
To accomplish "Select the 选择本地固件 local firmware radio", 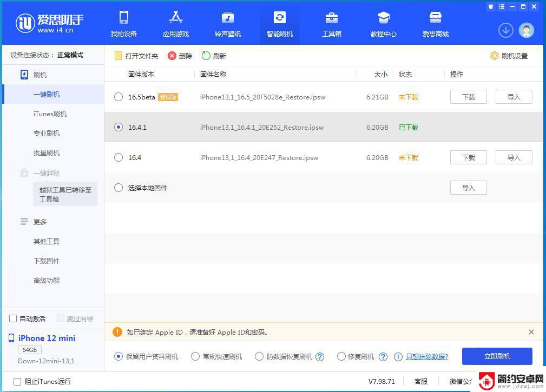I will (x=119, y=188).
